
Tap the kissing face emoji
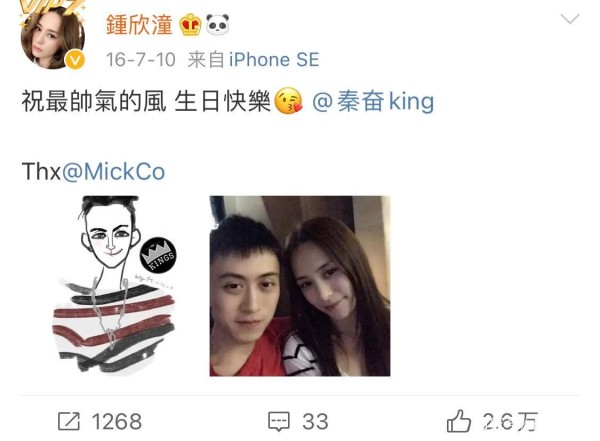[x=289, y=101]
